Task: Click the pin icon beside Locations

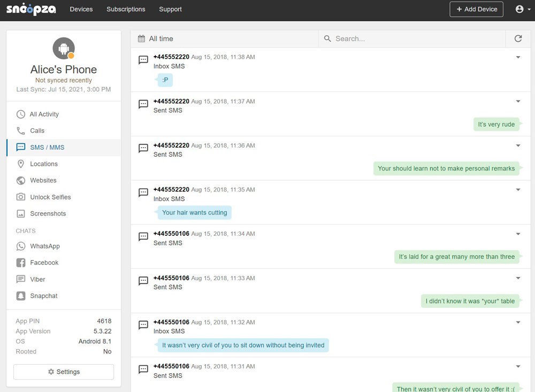Action: pyautogui.click(x=21, y=164)
